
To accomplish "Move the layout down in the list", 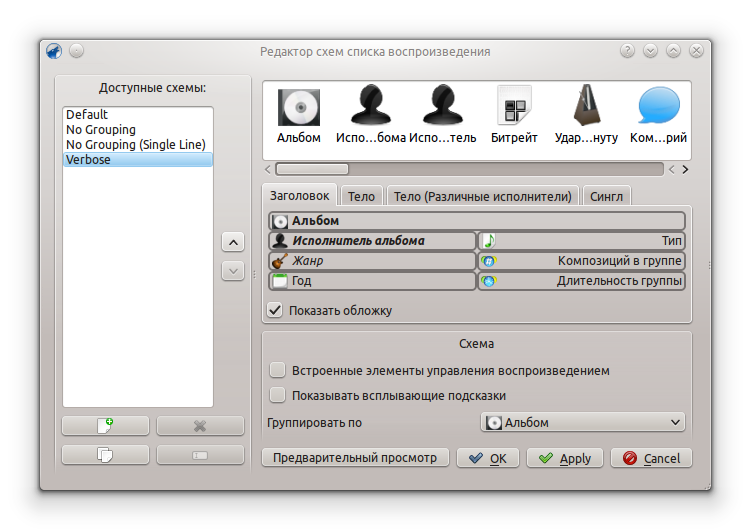I will [233, 271].
